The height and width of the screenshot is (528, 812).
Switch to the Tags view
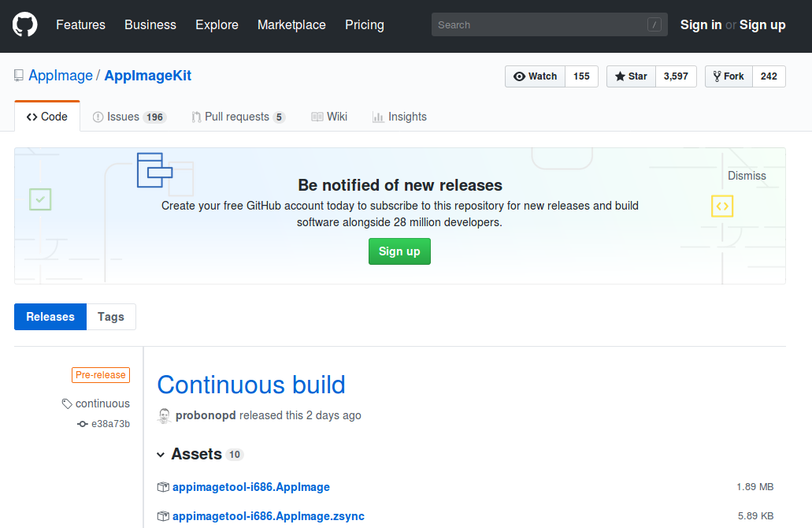click(111, 317)
